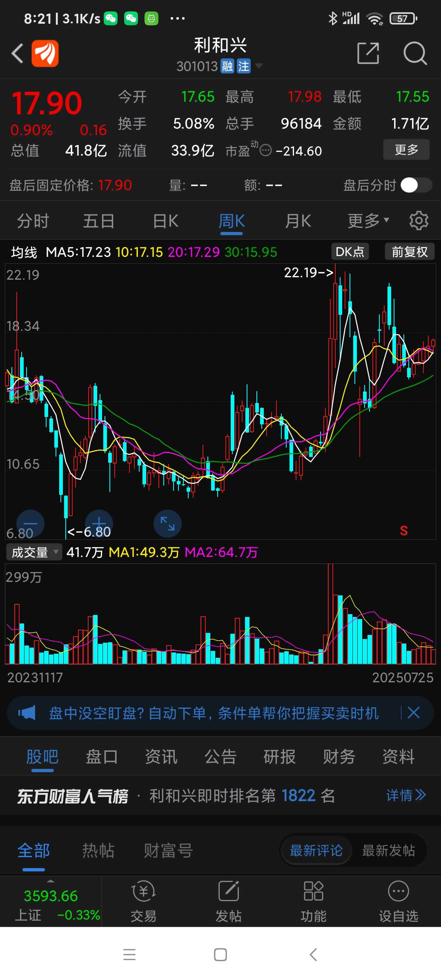
Task: Open Android recent apps menu button
Action: [129, 955]
